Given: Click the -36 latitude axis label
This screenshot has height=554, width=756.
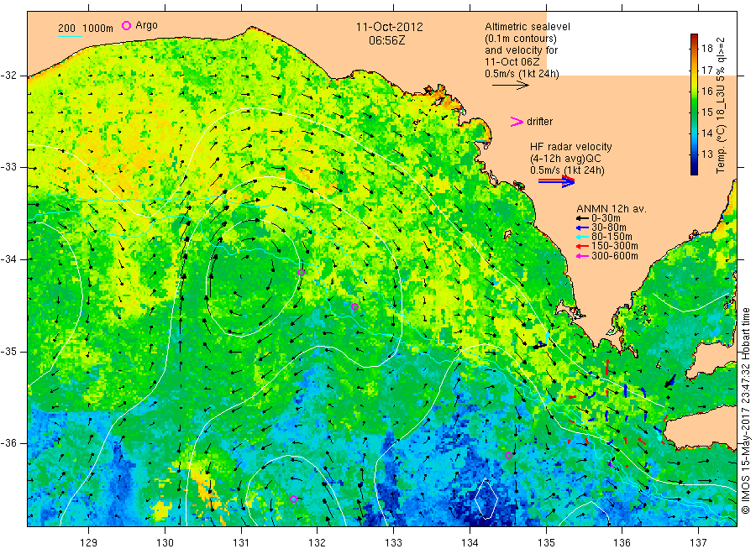Looking at the screenshot, I should [8, 443].
